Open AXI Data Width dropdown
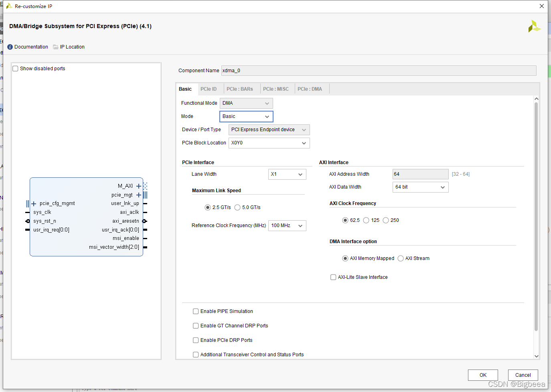 click(421, 187)
